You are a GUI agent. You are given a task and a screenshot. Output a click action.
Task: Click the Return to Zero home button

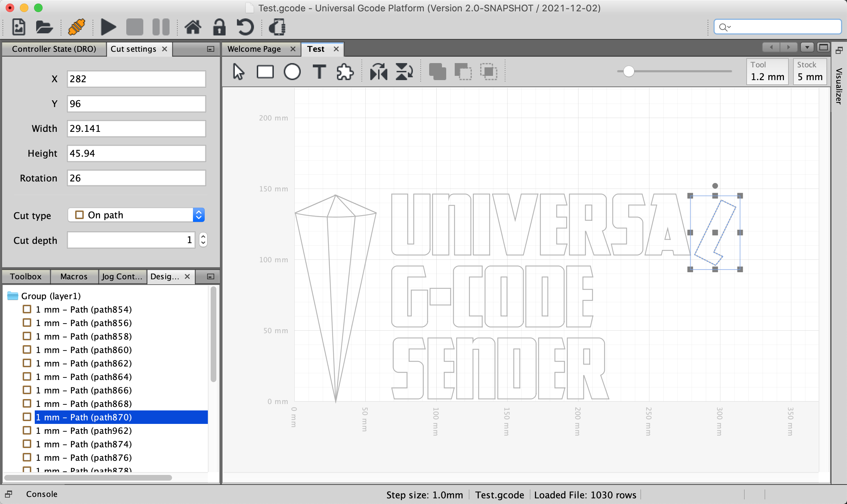coord(193,27)
